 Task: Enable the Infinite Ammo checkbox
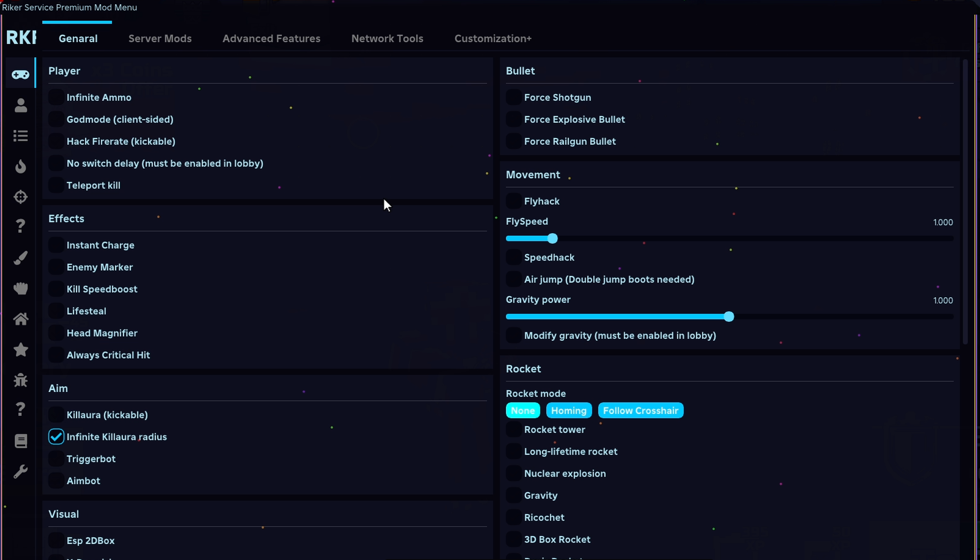pyautogui.click(x=56, y=97)
